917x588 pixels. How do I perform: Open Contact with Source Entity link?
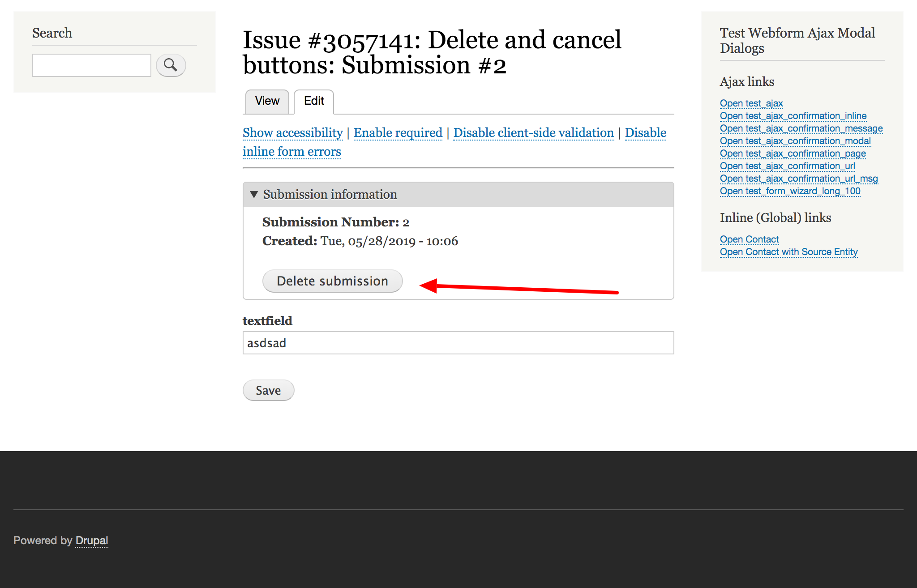tap(788, 252)
